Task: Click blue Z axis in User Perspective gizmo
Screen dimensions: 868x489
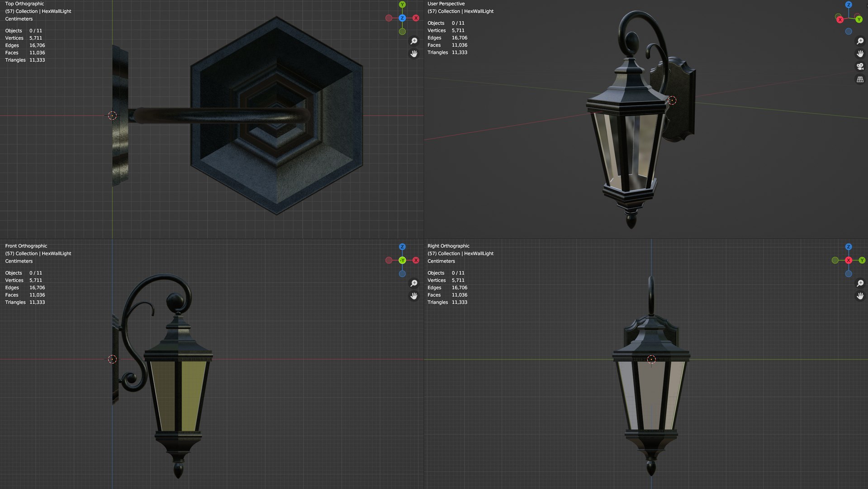Action: (849, 5)
